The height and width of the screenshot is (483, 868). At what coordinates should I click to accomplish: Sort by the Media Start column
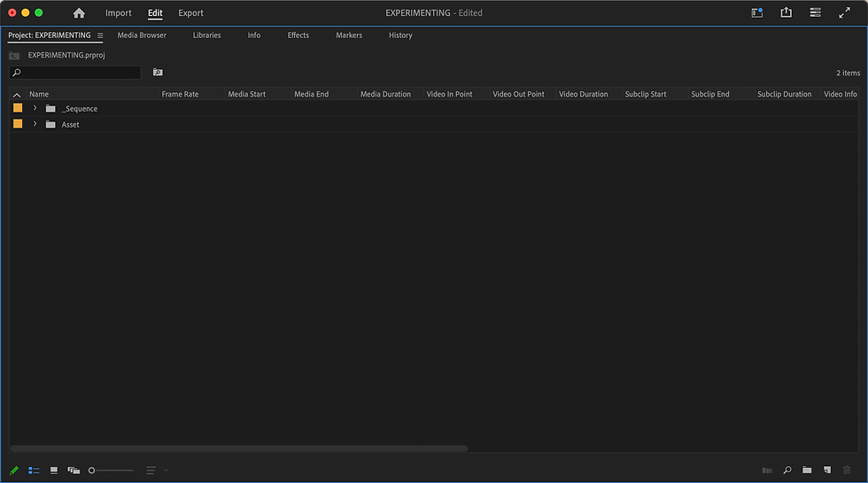[x=246, y=94]
